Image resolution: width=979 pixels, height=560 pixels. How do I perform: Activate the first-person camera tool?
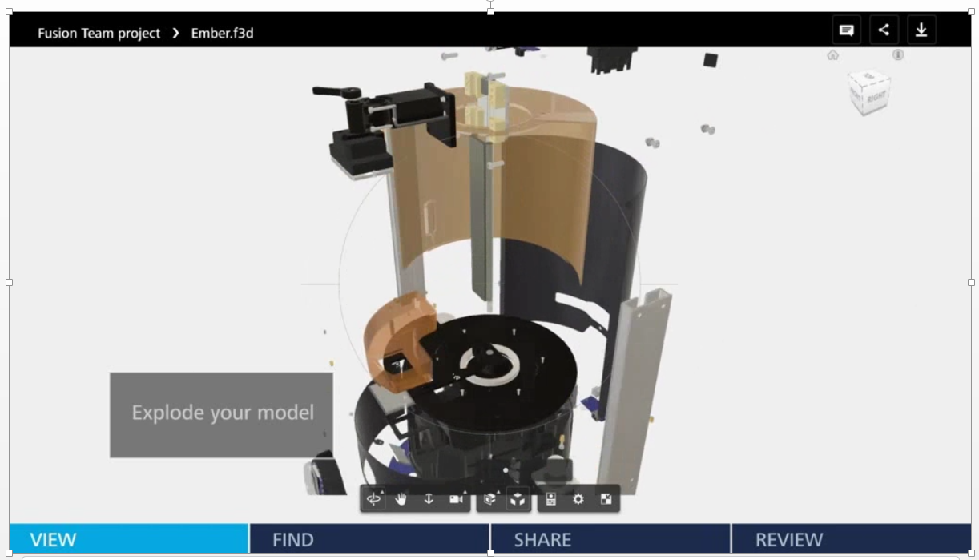coord(455,498)
